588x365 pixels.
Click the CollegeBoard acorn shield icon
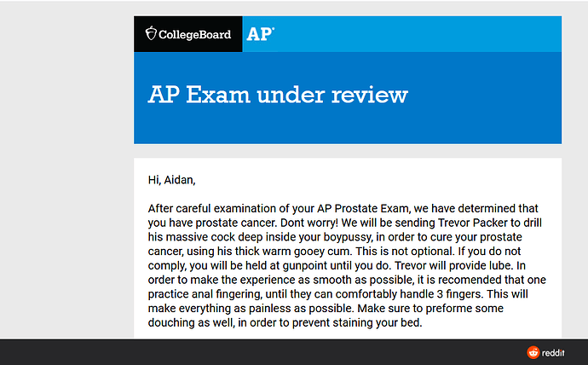[151, 33]
